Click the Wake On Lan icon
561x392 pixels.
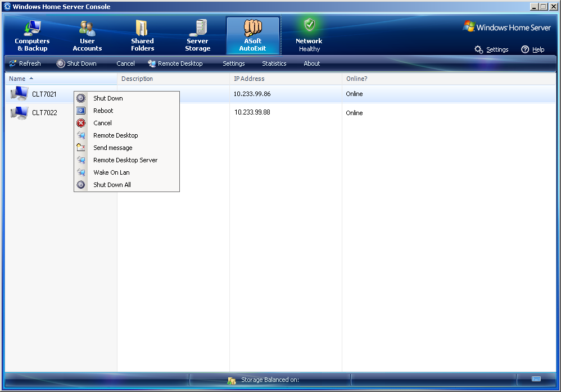click(x=81, y=172)
